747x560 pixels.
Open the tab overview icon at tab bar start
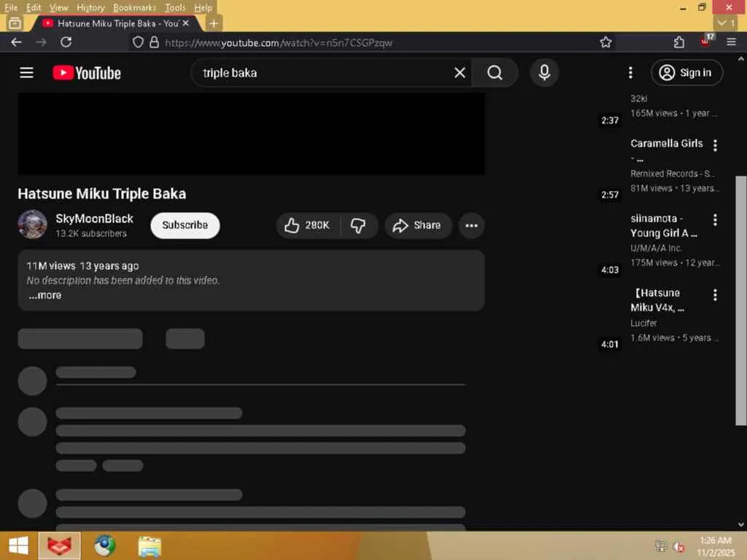(15, 23)
